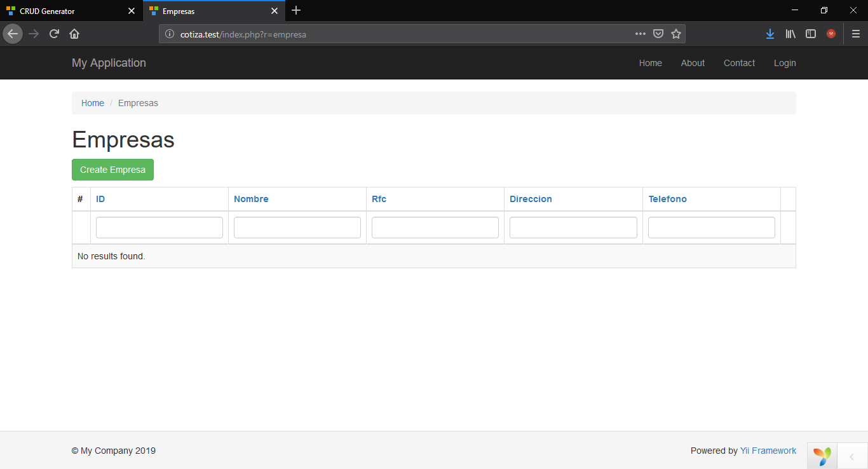Open the Login navigation link
Viewport: 868px width, 469px height.
click(785, 63)
